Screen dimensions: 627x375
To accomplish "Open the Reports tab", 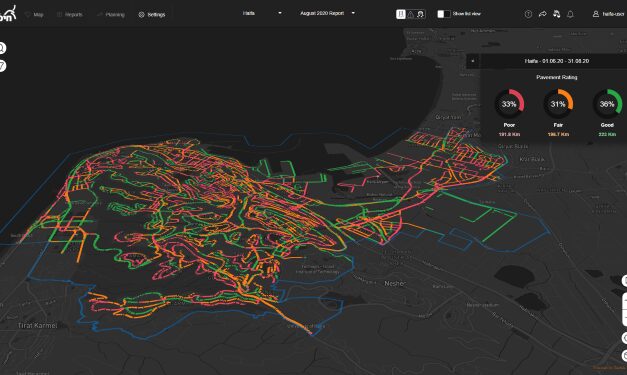I will point(70,15).
